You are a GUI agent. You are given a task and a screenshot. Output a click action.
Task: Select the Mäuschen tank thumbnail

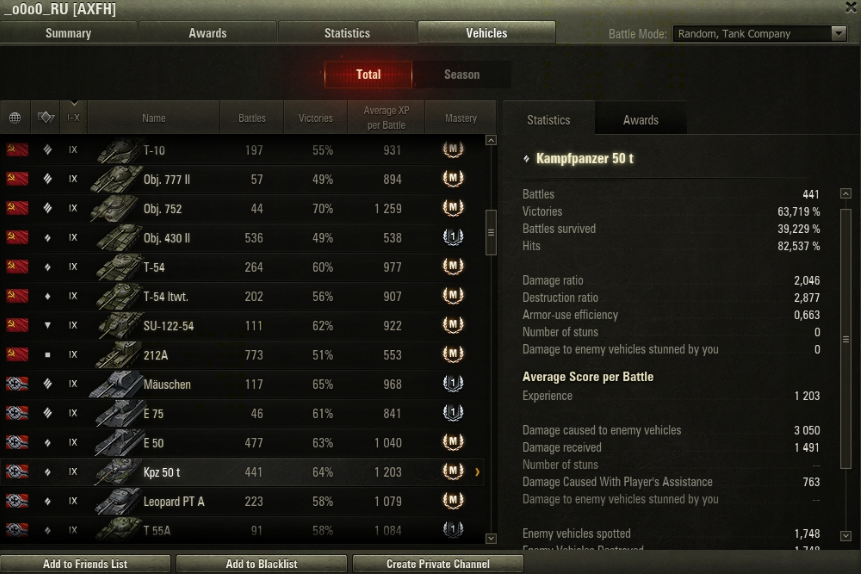pyautogui.click(x=116, y=384)
